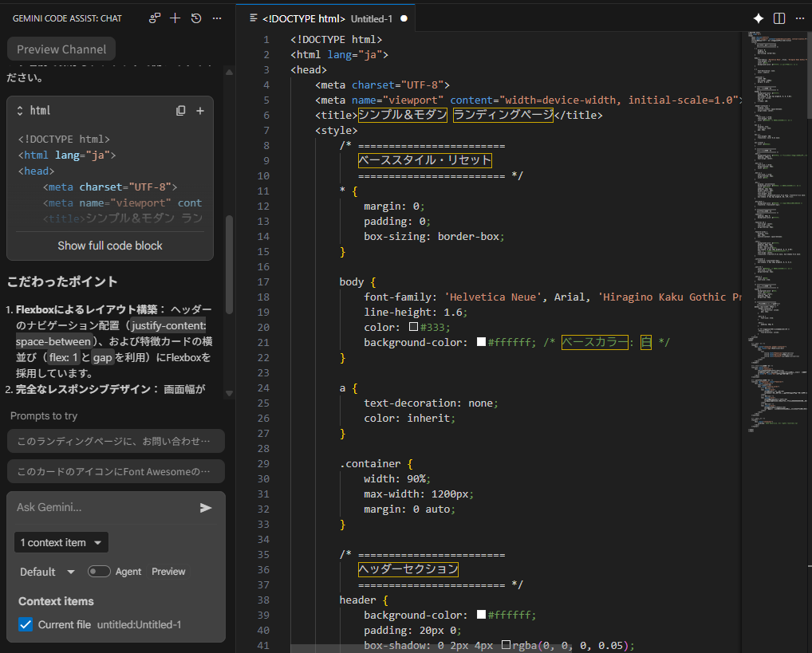This screenshot has height=653, width=812.
Task: Click the chat scrollbar up arrow
Action: click(x=230, y=73)
